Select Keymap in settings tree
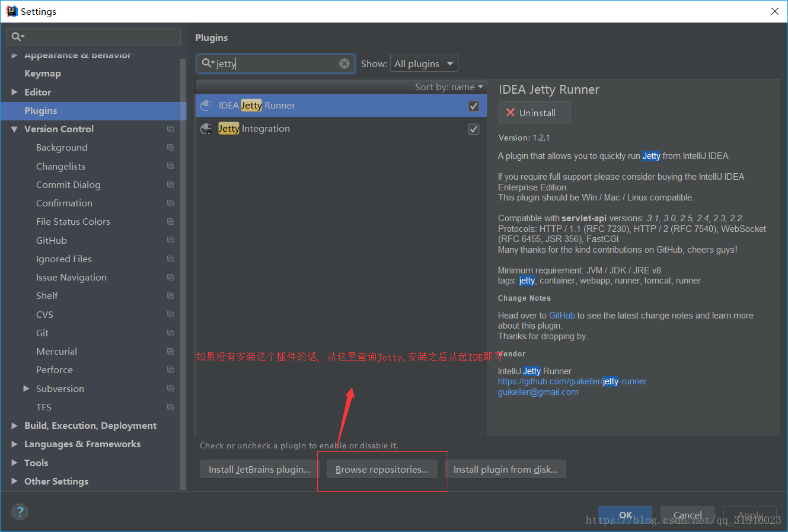This screenshot has width=788, height=532. point(43,74)
